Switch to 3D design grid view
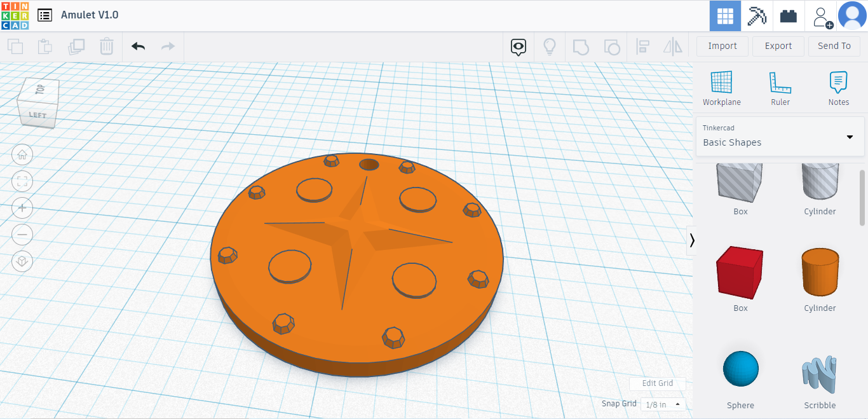 tap(725, 16)
